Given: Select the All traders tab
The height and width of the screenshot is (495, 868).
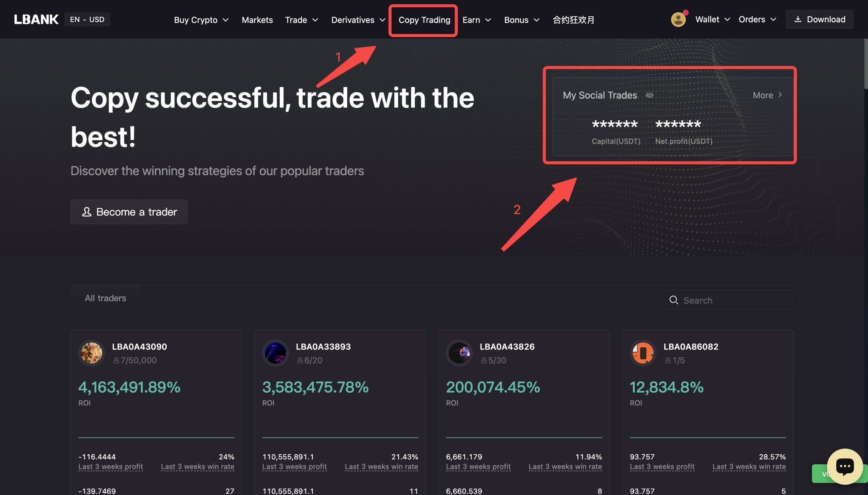Looking at the screenshot, I should tap(105, 298).
